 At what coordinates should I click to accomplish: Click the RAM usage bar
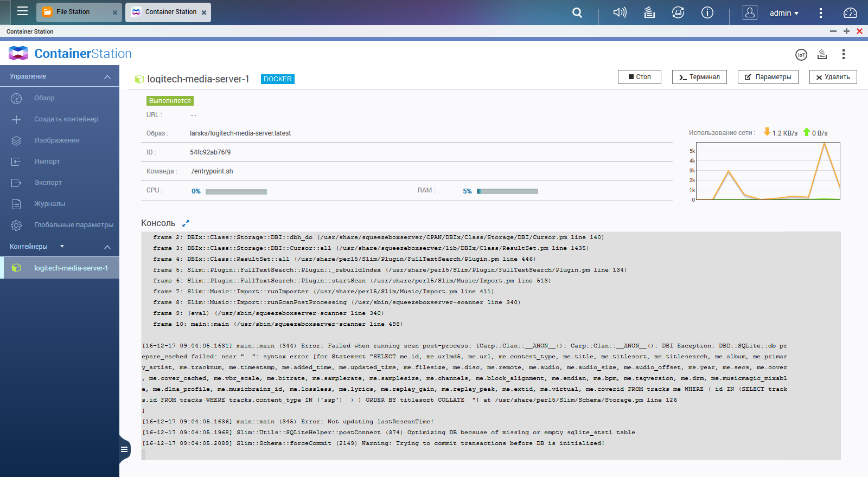point(507,191)
